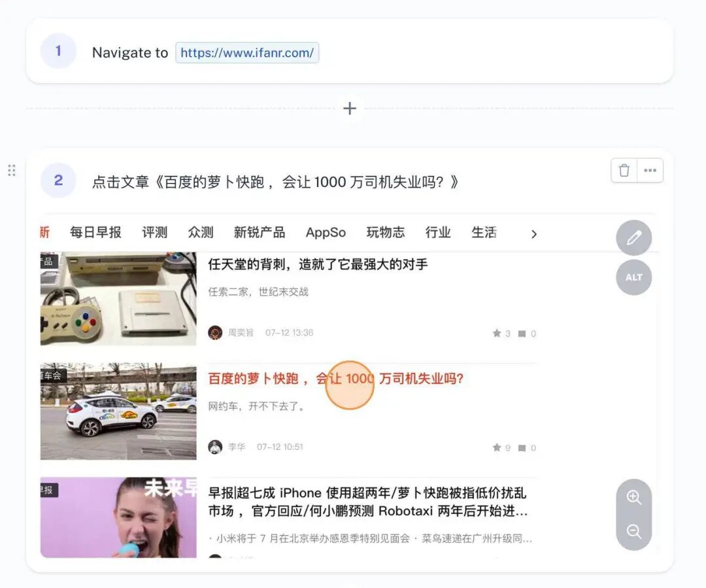Expand the category bar with right chevron
The width and height of the screenshot is (706, 588).
pyautogui.click(x=534, y=234)
